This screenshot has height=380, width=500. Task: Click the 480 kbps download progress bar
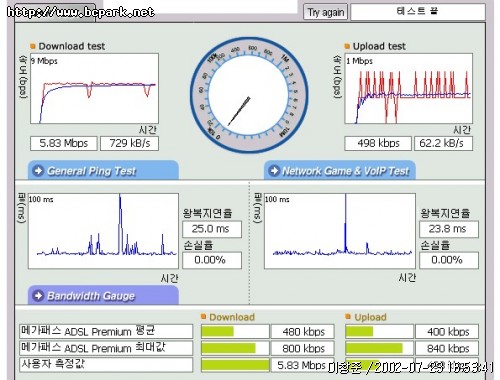point(235,332)
